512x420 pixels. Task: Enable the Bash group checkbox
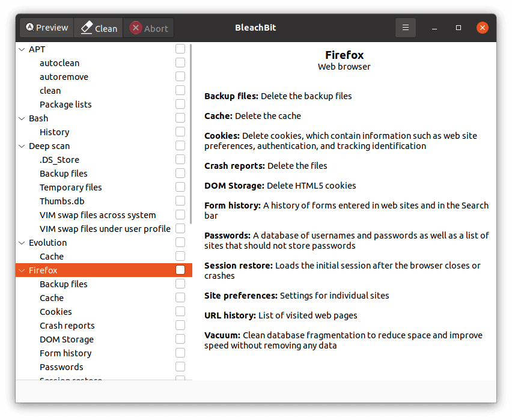point(180,118)
